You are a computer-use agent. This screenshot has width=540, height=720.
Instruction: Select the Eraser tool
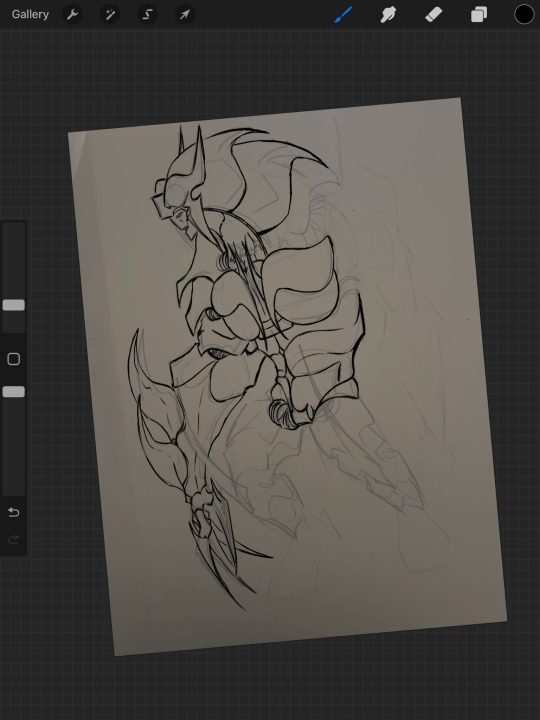(x=433, y=15)
